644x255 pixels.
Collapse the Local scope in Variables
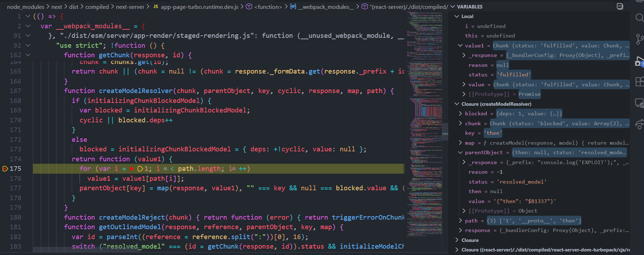(457, 16)
